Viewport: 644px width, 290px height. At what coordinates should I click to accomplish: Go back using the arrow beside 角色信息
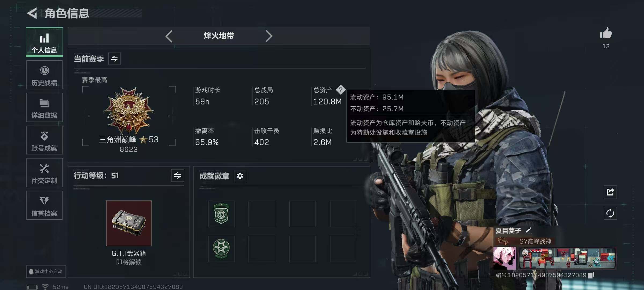tap(32, 13)
